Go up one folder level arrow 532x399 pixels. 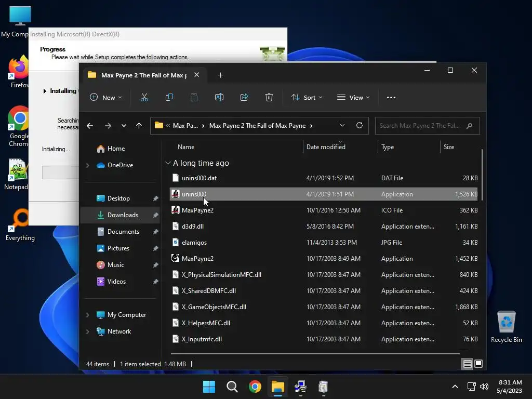139,126
